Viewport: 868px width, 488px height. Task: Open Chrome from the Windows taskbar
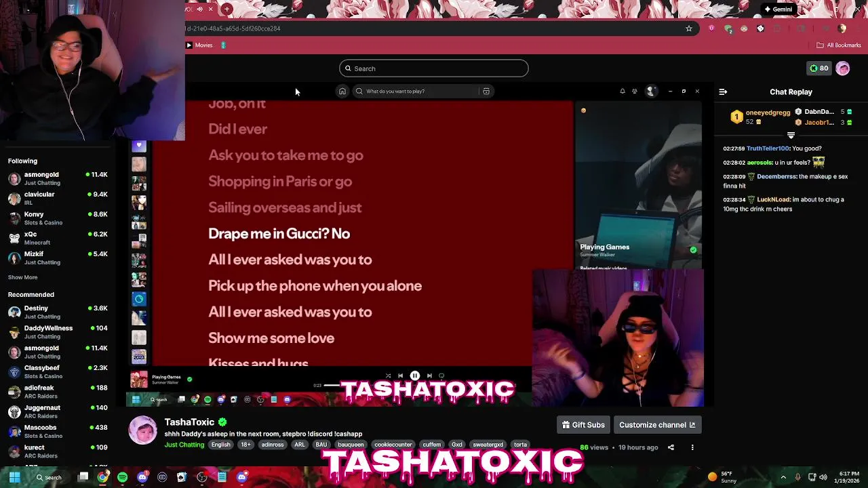pyautogui.click(x=102, y=477)
